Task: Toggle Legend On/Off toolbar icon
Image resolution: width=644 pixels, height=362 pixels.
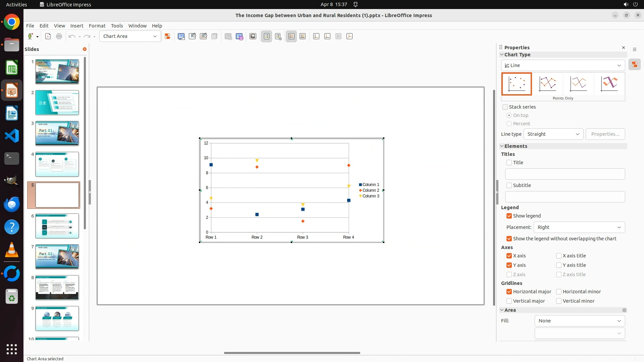Action: pos(267,37)
